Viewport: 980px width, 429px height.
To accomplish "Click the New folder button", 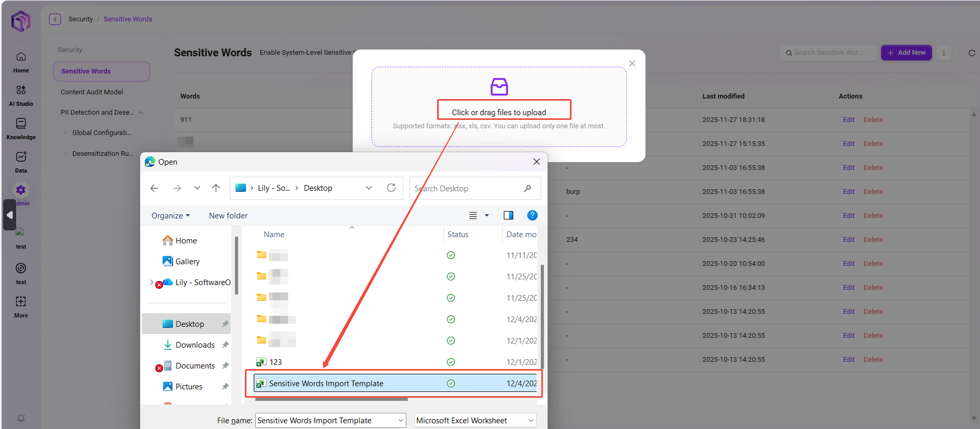I will pyautogui.click(x=228, y=216).
